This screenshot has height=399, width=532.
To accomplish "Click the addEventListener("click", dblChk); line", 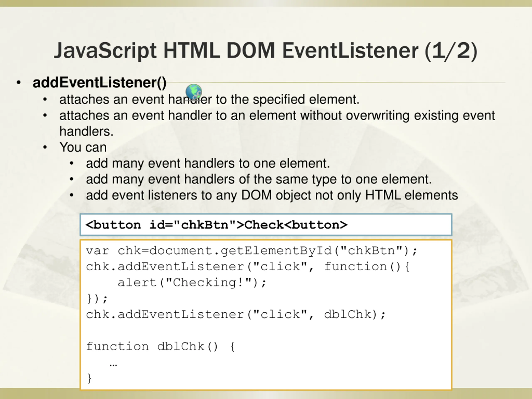I will click(x=236, y=315).
